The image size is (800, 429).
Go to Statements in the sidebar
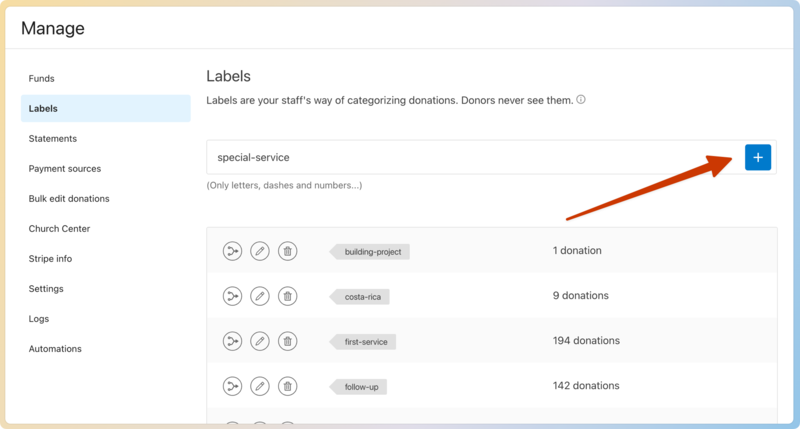point(53,138)
